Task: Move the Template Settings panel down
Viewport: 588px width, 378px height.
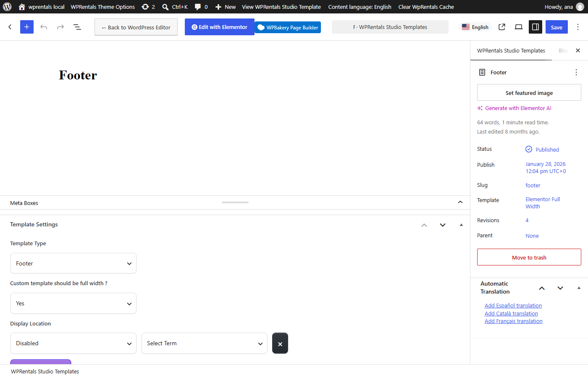Action: point(443,225)
